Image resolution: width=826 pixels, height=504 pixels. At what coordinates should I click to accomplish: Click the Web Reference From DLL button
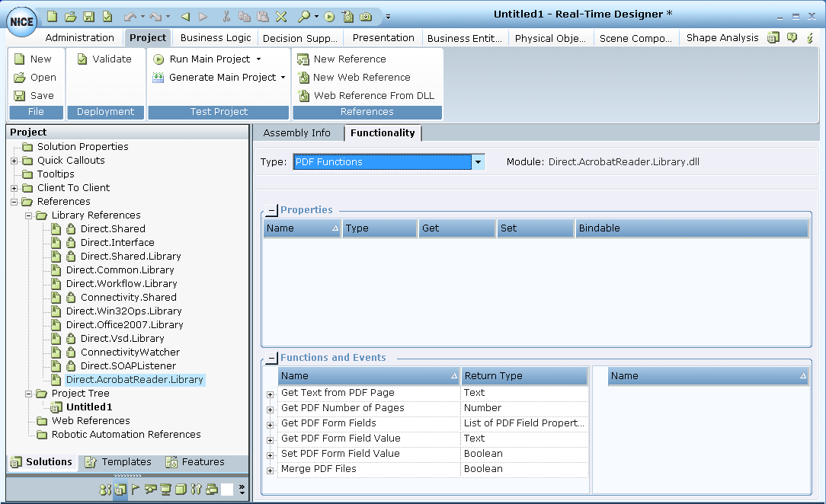click(x=373, y=96)
